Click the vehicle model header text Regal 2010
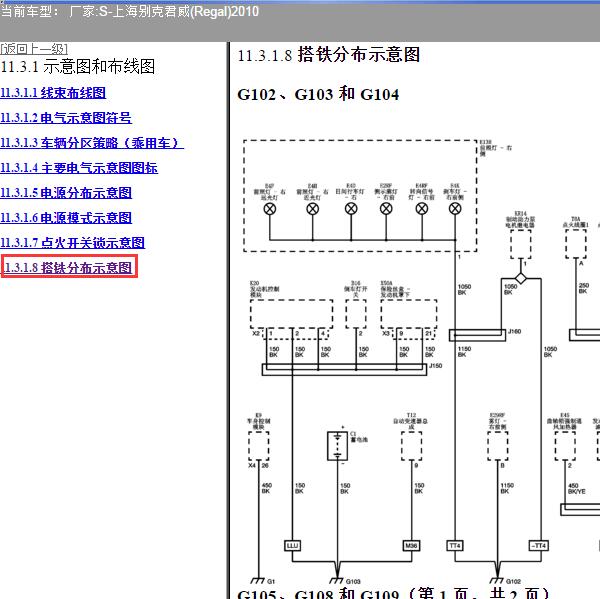This screenshot has width=600, height=599. click(129, 11)
